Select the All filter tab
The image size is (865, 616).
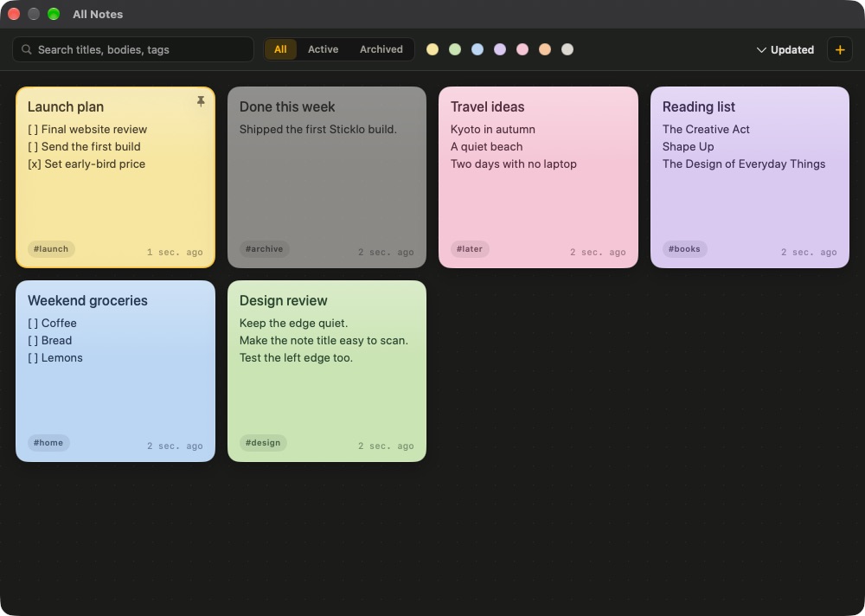(280, 49)
